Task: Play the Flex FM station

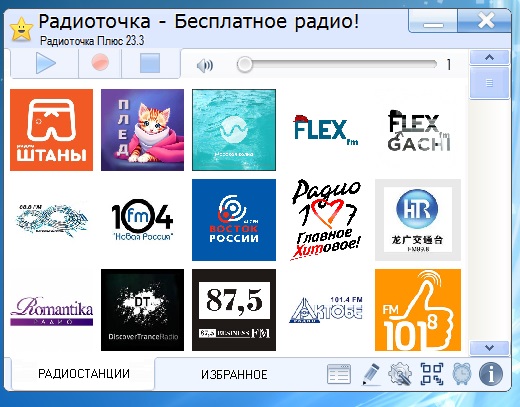Action: tap(325, 130)
